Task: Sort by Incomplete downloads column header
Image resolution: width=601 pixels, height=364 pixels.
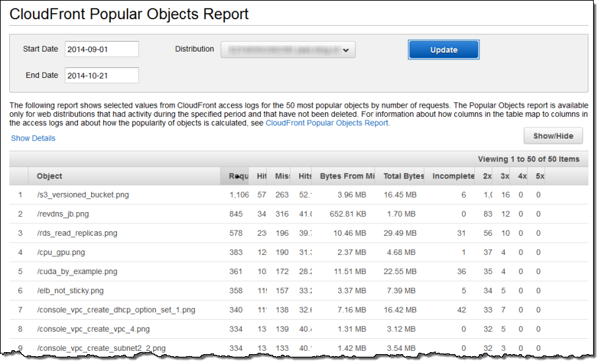Action: point(453,176)
